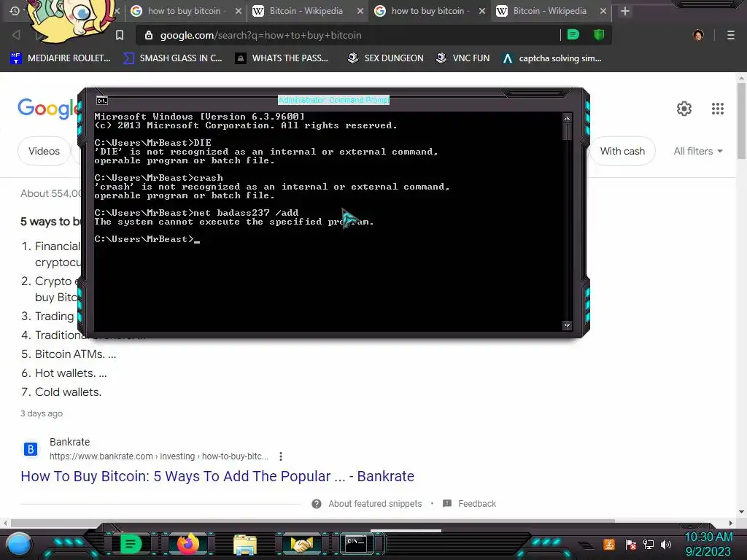Image resolution: width=747 pixels, height=560 pixels.
Task: Open the captcha solving sim... bookmark
Action: tap(553, 58)
